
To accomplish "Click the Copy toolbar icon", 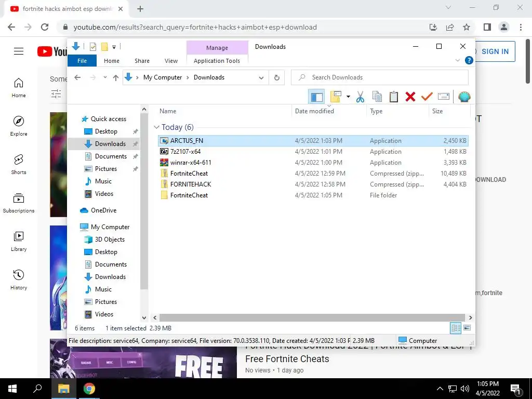I will pos(377,97).
